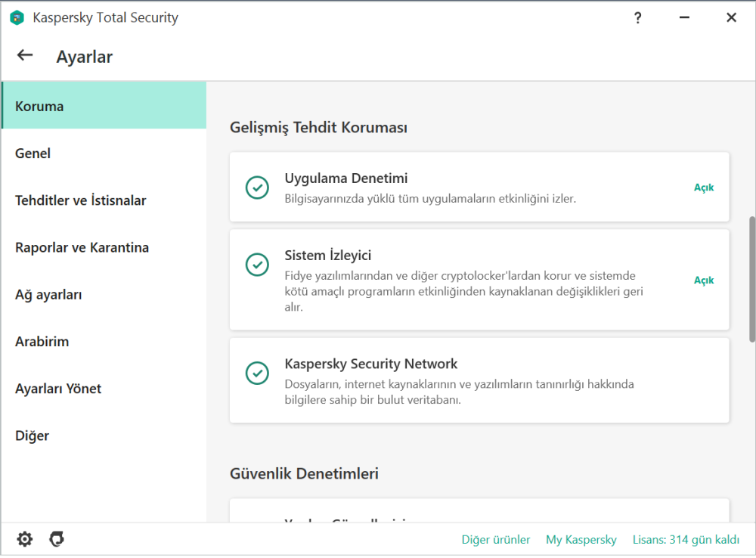Click the Gelişmiş Tehdit Koruması heading
The image size is (756, 558).
(x=318, y=127)
